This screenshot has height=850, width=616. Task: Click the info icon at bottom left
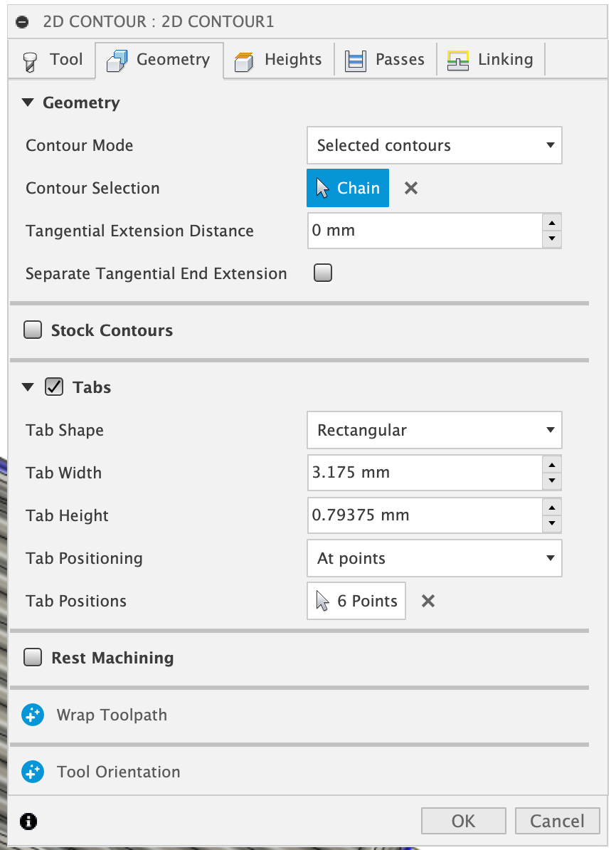point(28,821)
